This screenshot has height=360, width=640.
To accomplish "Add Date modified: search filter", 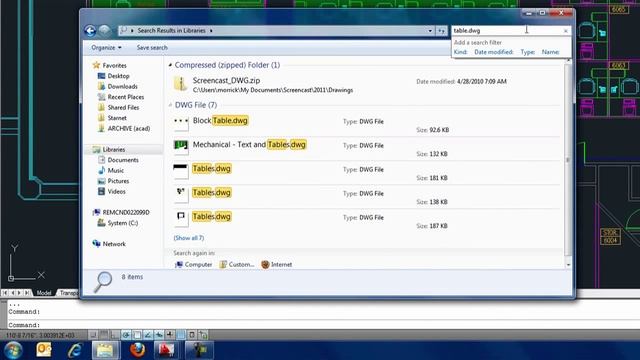I will pyautogui.click(x=493, y=52).
